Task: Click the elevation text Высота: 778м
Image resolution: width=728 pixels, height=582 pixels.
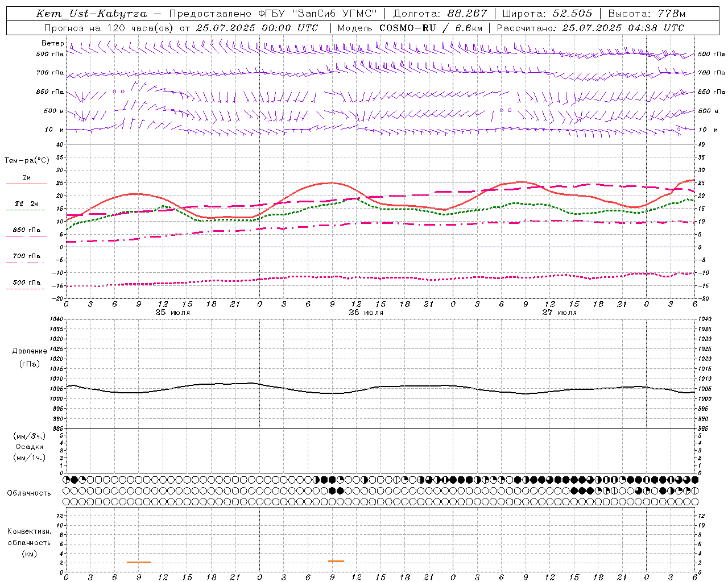Action: pyautogui.click(x=647, y=14)
